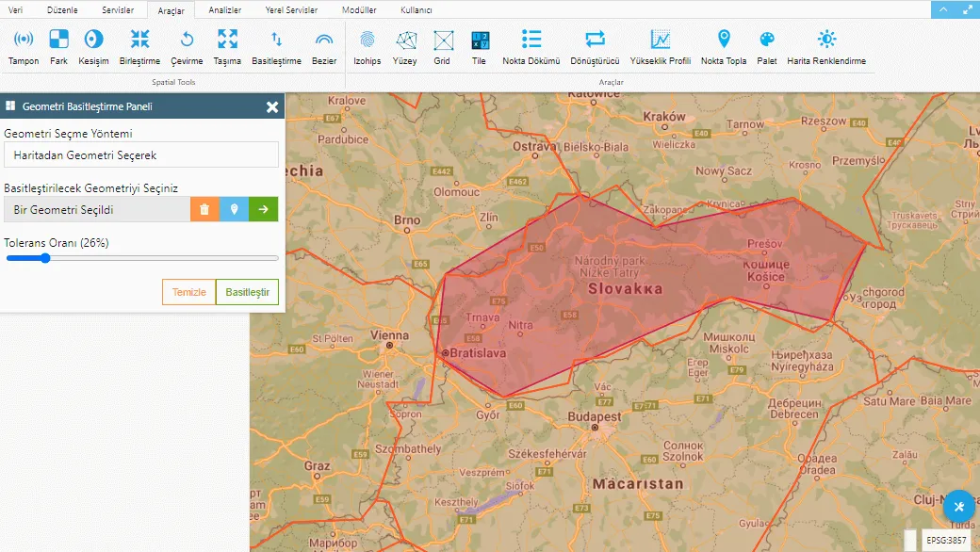
Task: Click the Bir Geometri Seçildi field
Action: coord(97,210)
